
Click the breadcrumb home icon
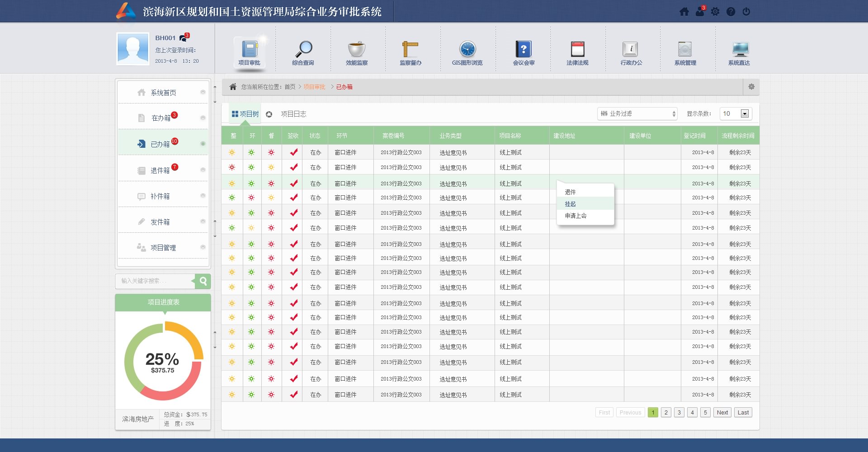click(233, 87)
